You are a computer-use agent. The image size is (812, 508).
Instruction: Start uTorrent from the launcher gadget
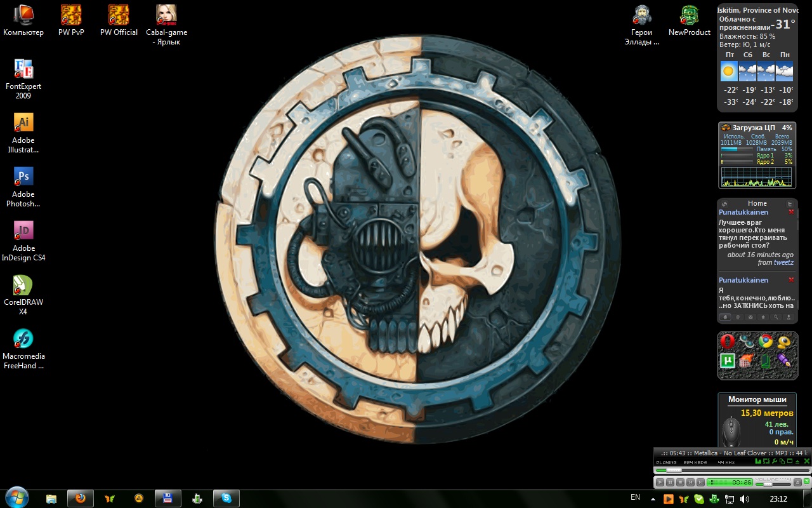(x=727, y=361)
